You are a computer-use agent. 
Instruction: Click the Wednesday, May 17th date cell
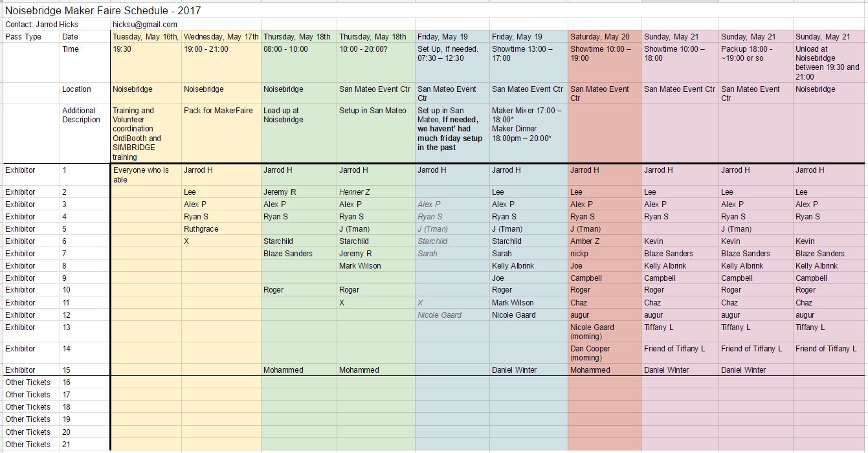click(221, 37)
